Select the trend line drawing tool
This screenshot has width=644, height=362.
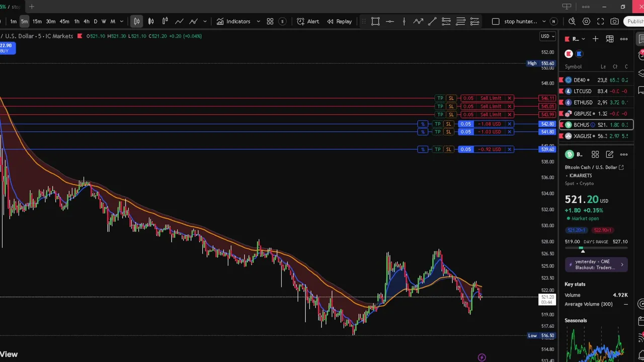pos(432,21)
